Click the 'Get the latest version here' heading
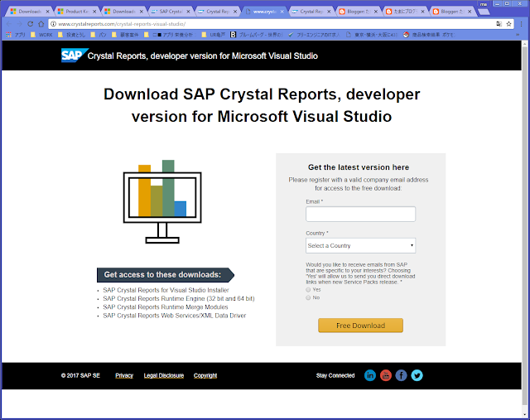 tap(359, 167)
